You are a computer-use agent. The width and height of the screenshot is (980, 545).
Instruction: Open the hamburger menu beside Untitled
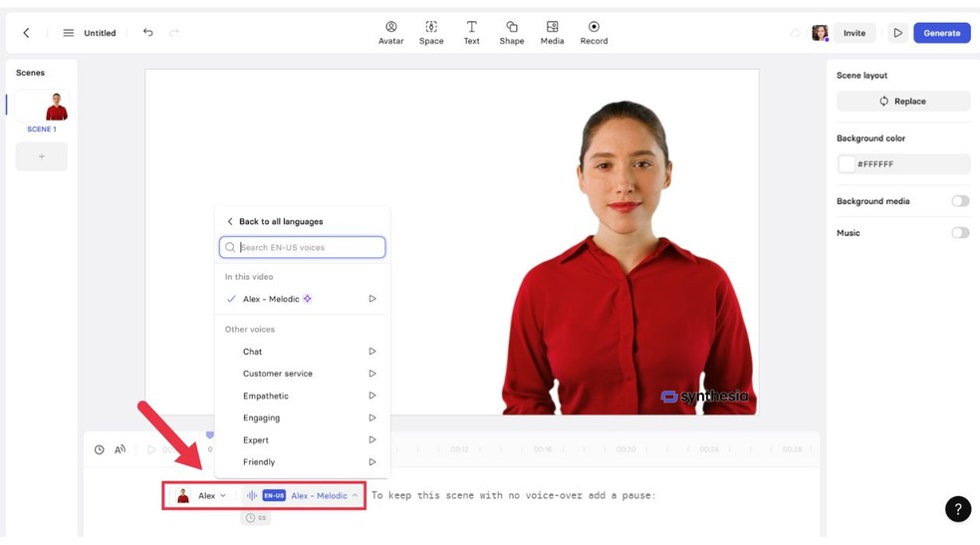[x=69, y=33]
